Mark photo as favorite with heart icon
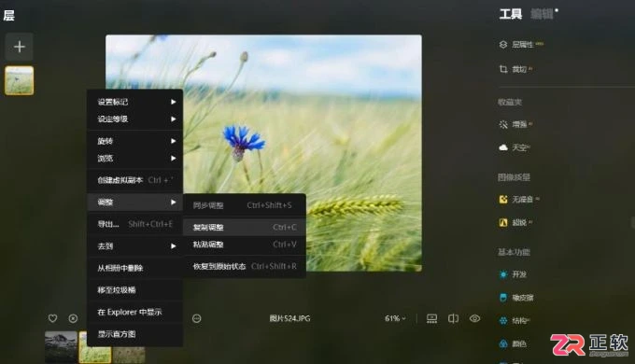635x364 pixels. click(52, 318)
